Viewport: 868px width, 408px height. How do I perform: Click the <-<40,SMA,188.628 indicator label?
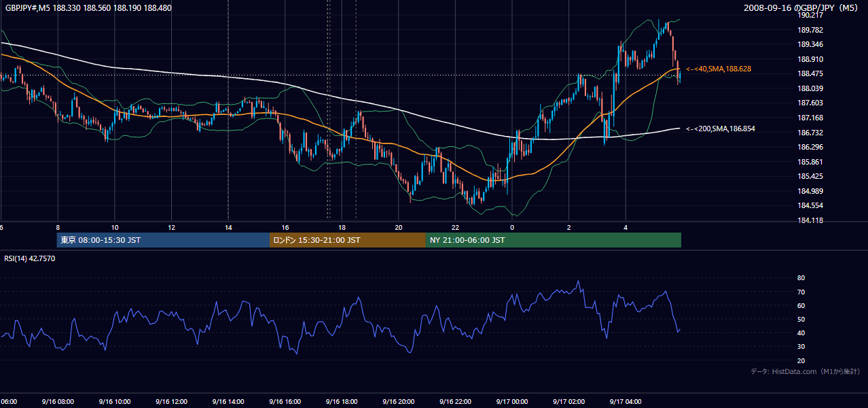pyautogui.click(x=719, y=69)
